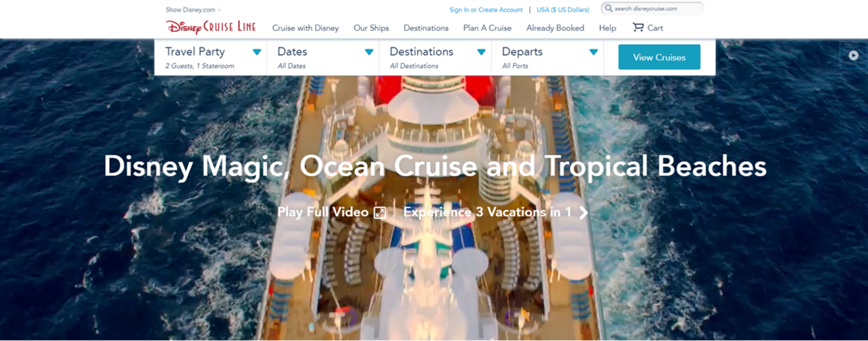Expand the Destinations dropdown filter

click(435, 58)
